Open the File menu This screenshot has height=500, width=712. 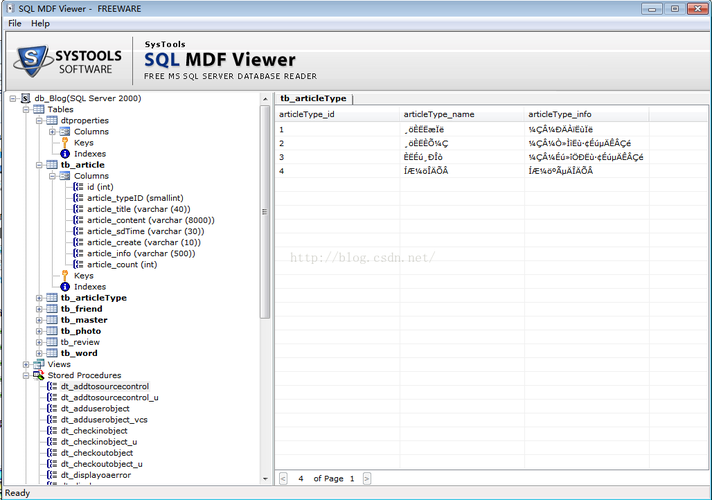click(x=15, y=23)
